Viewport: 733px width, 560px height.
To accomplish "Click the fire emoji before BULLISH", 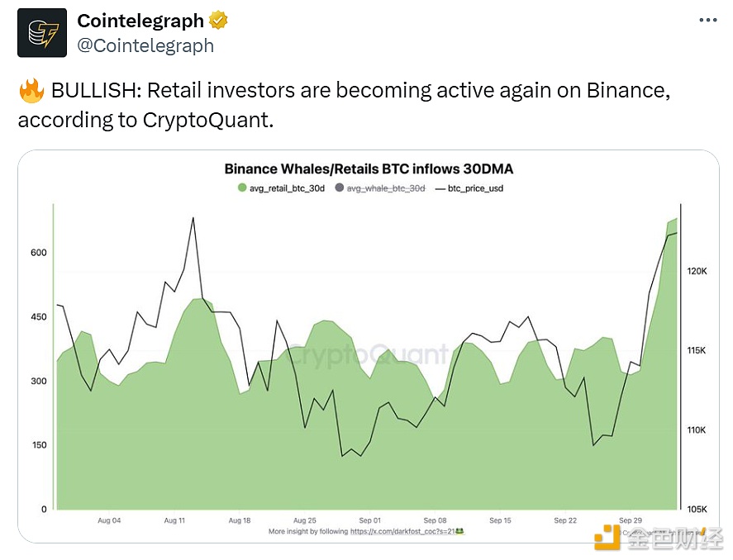I will point(31,92).
